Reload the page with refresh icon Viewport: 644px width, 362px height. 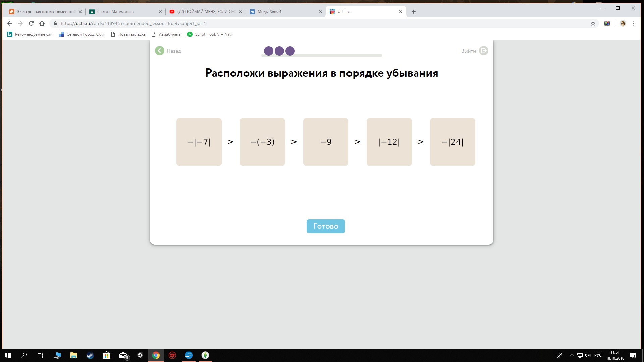(31, 23)
